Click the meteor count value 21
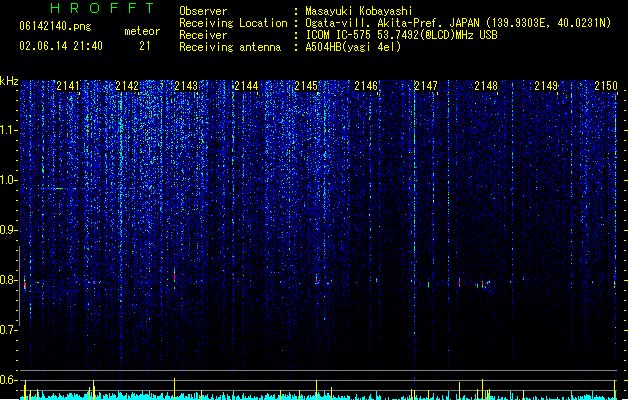 pos(145,46)
